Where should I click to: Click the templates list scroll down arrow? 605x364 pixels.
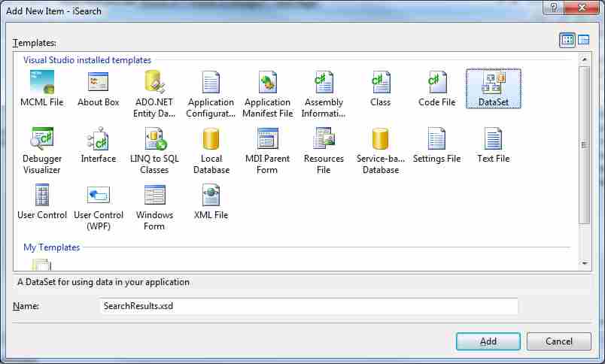click(585, 263)
